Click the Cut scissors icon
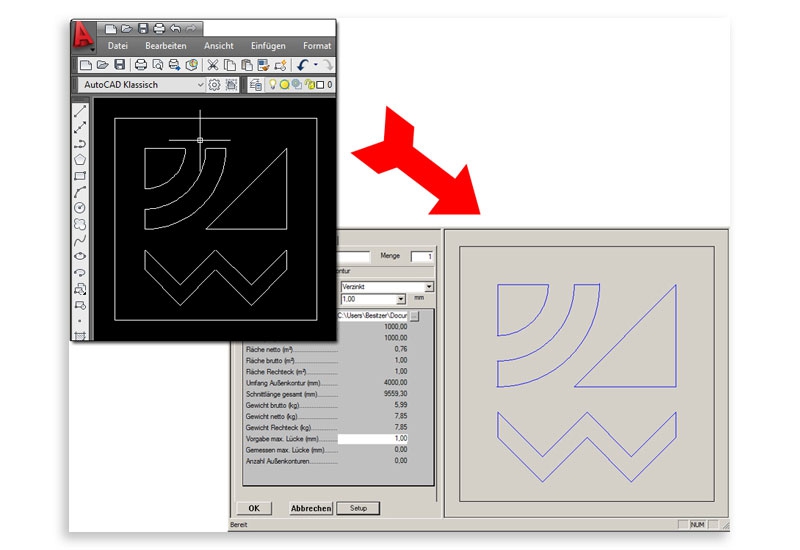Image resolution: width=800 pixels, height=550 pixels. (213, 65)
